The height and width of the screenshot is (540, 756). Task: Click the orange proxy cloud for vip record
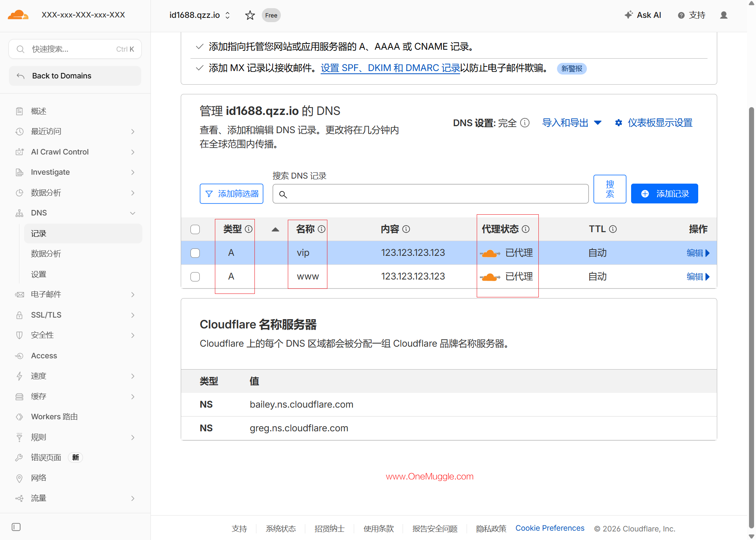pos(490,254)
